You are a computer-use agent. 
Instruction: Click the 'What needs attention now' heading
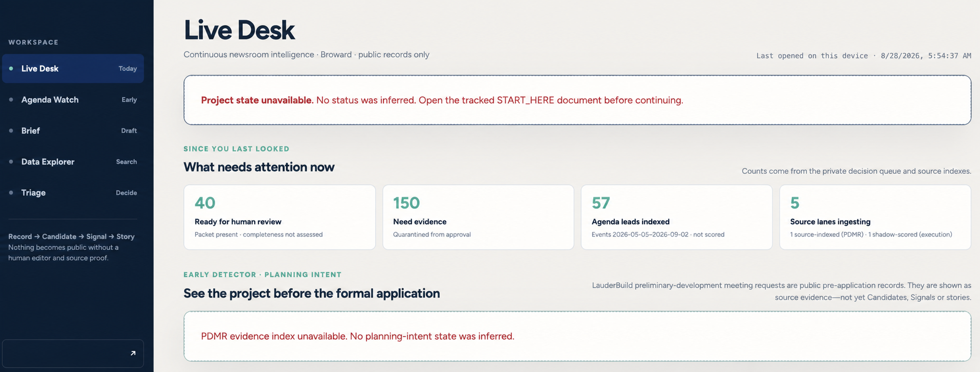click(259, 167)
